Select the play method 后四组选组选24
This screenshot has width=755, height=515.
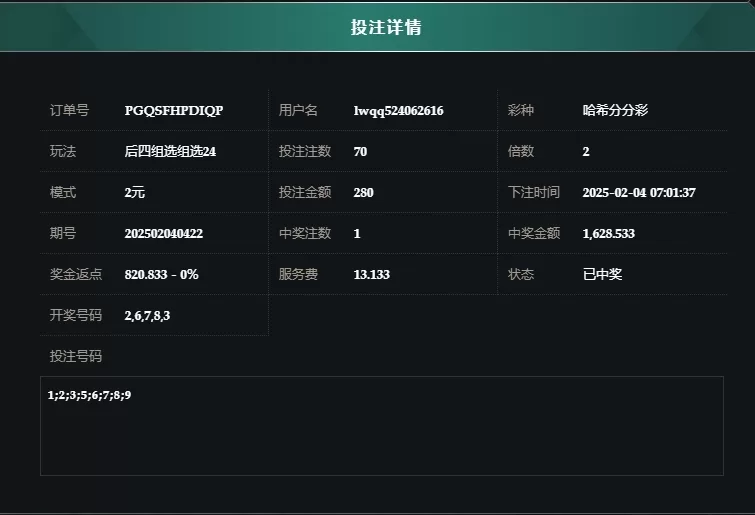point(170,152)
